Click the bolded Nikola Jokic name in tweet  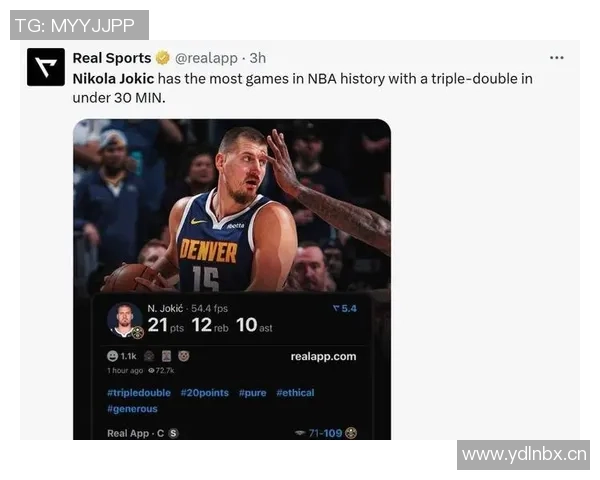(x=113, y=79)
